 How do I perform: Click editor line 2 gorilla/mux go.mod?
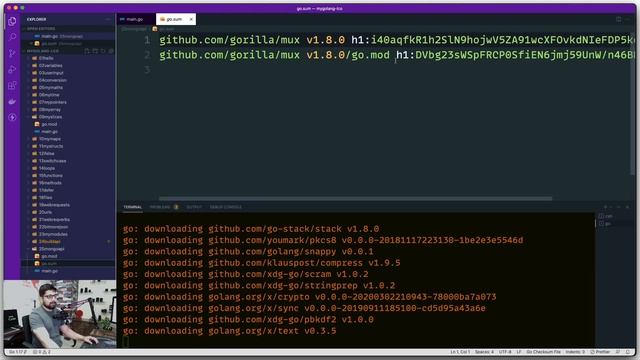397,55
